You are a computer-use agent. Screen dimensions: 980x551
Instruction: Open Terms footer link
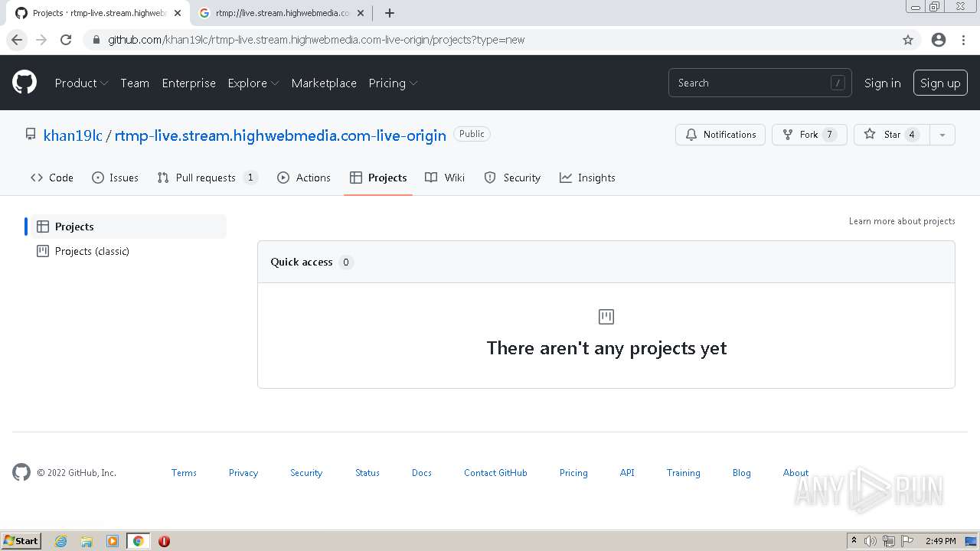(x=184, y=473)
